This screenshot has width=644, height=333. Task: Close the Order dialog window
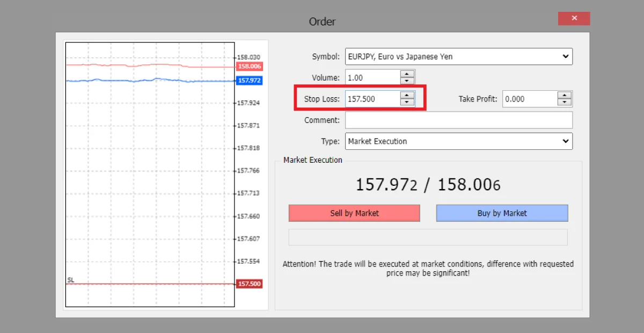574,18
